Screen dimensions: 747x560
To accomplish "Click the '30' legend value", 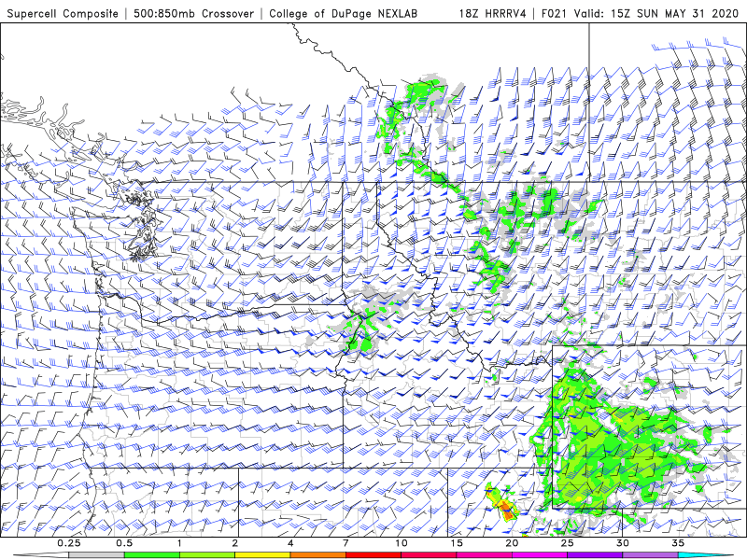I will (622, 543).
